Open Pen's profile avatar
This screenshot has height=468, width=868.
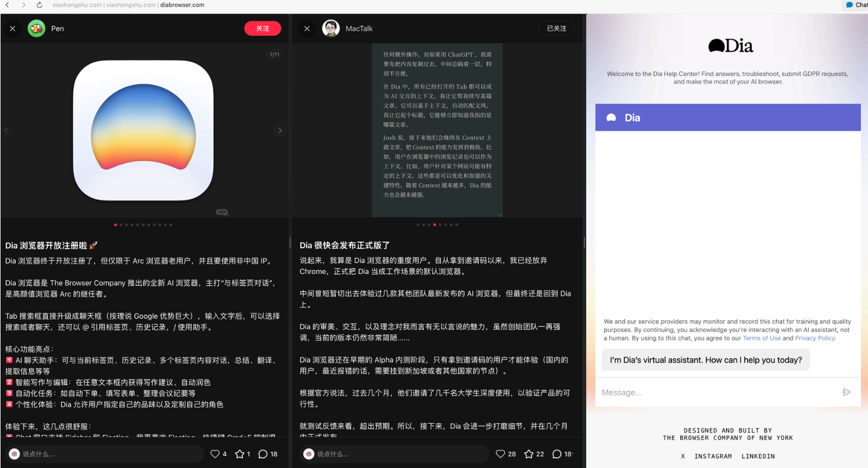[x=37, y=28]
